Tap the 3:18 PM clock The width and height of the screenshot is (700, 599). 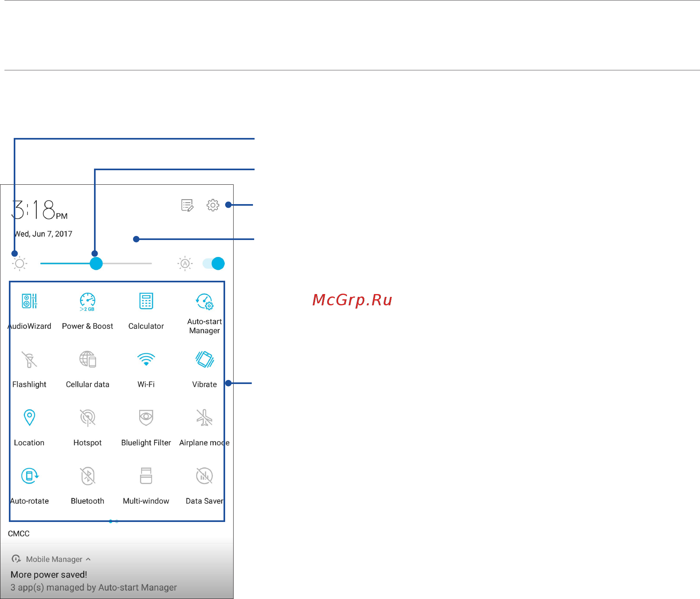click(40, 209)
